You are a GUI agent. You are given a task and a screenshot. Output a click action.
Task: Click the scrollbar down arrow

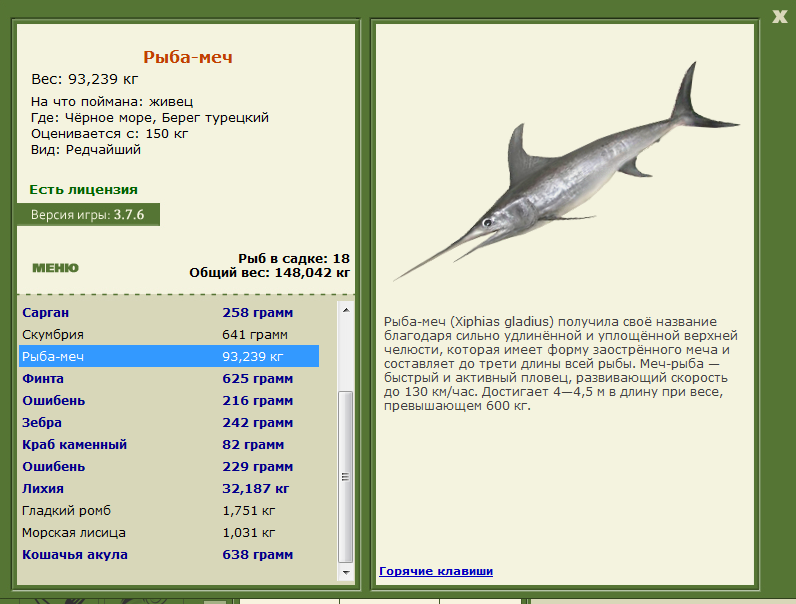(x=346, y=573)
